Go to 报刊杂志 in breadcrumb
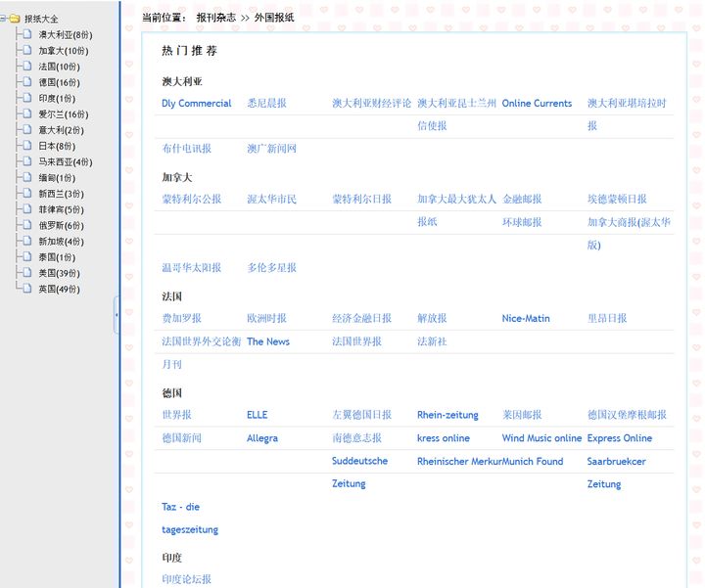 click(215, 18)
